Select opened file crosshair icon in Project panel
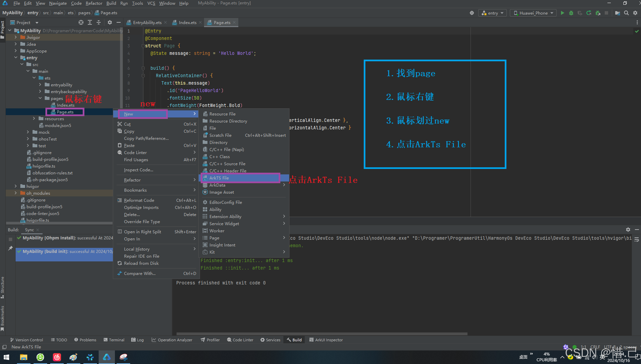Viewport: 641px width, 364px height. [81, 22]
